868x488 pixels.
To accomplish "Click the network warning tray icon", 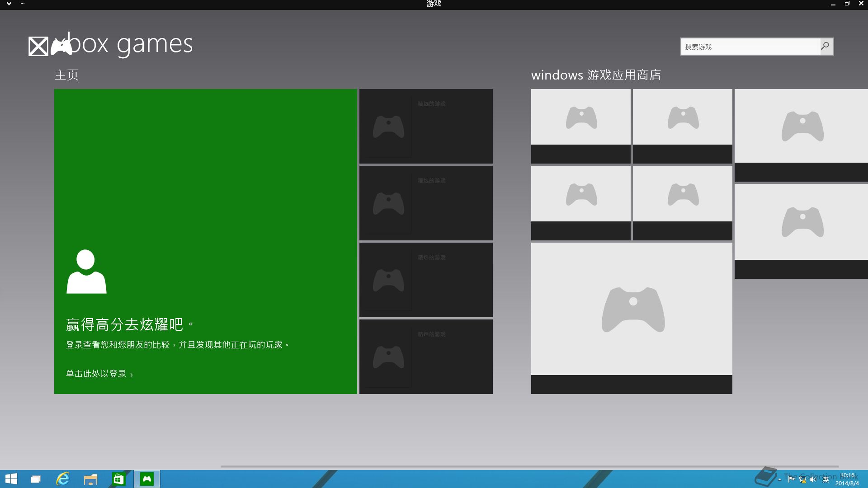I will [x=802, y=479].
